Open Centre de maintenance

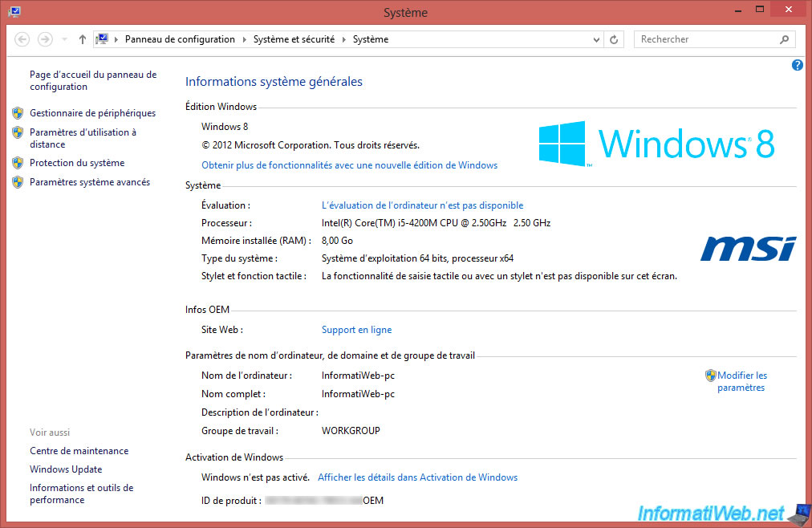pos(79,451)
